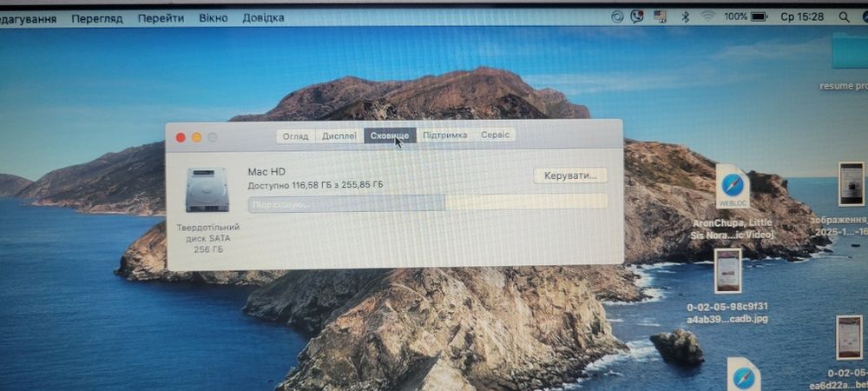
Task: Open the Bluetooth status menu
Action: [x=685, y=17]
